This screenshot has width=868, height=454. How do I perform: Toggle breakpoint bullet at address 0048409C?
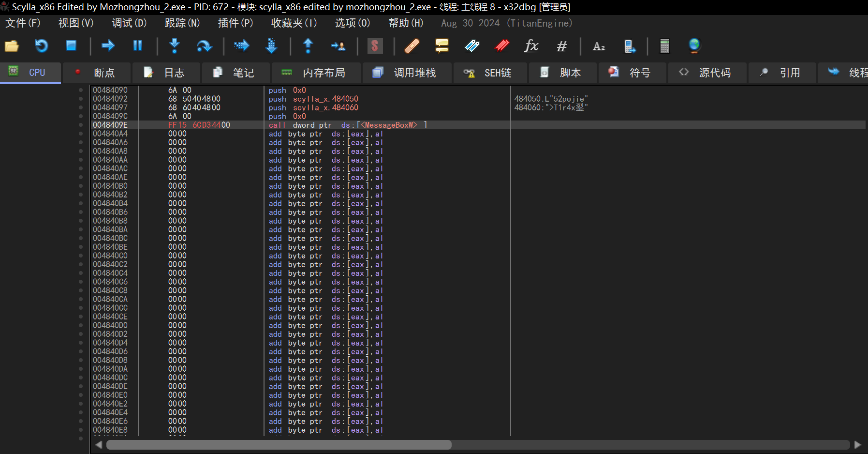coord(81,116)
